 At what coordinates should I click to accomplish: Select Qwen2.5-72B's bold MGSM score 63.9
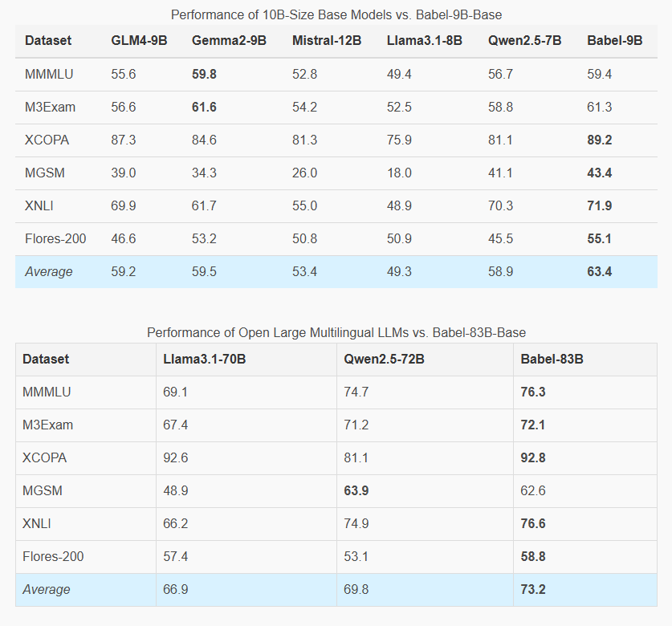(356, 490)
